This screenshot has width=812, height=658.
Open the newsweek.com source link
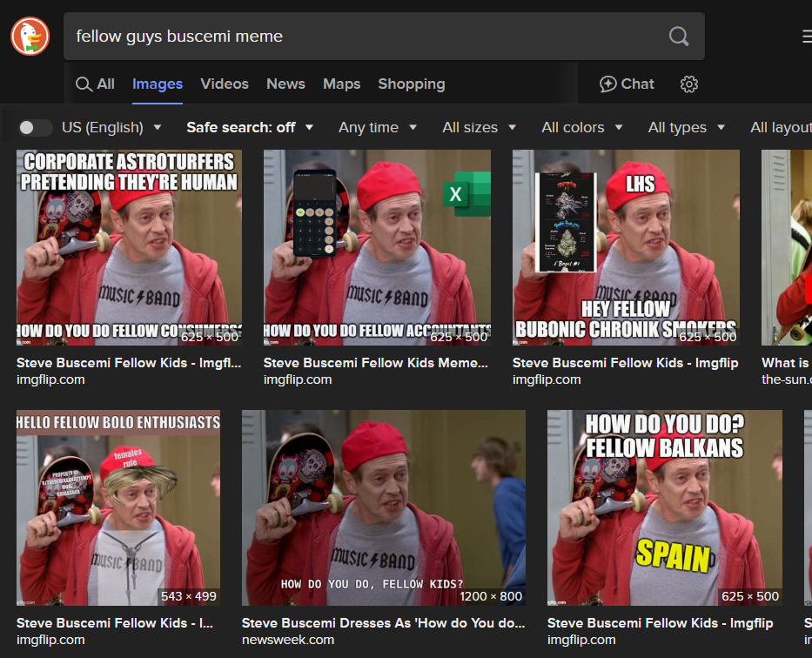point(287,640)
